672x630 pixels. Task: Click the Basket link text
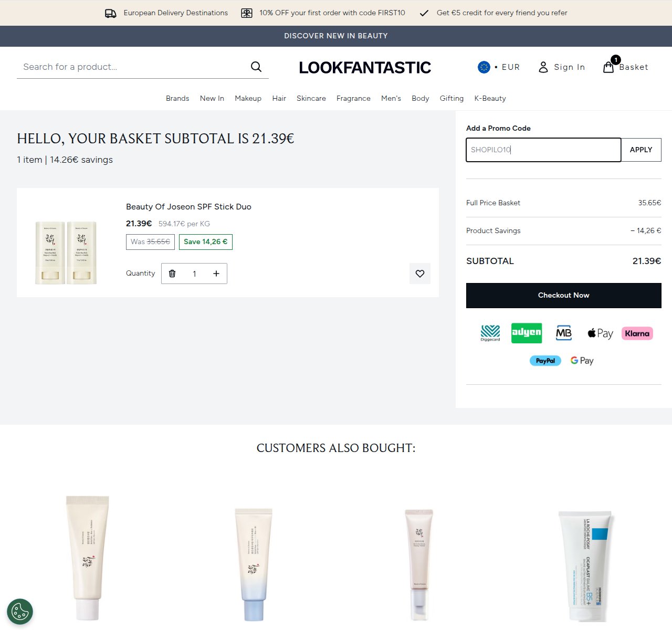click(634, 67)
